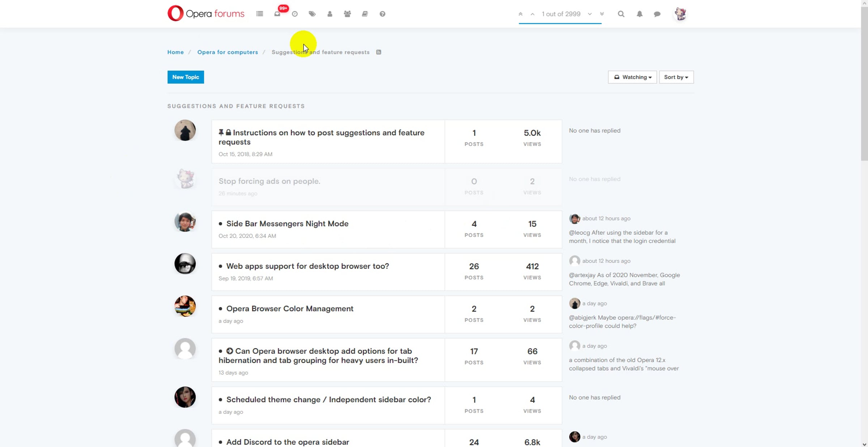Click the '@leocg After using the sidebar' reply preview
Viewport: 868px width, 447px height.
click(x=622, y=237)
